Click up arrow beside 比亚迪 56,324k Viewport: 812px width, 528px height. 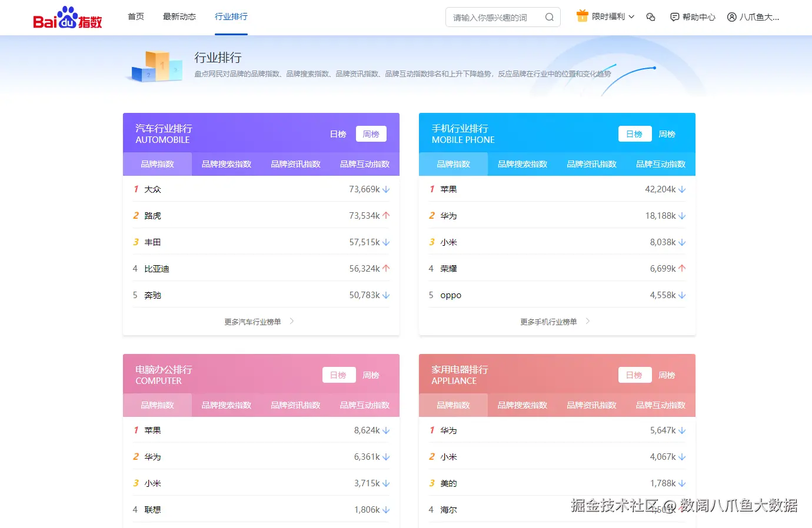coord(386,269)
